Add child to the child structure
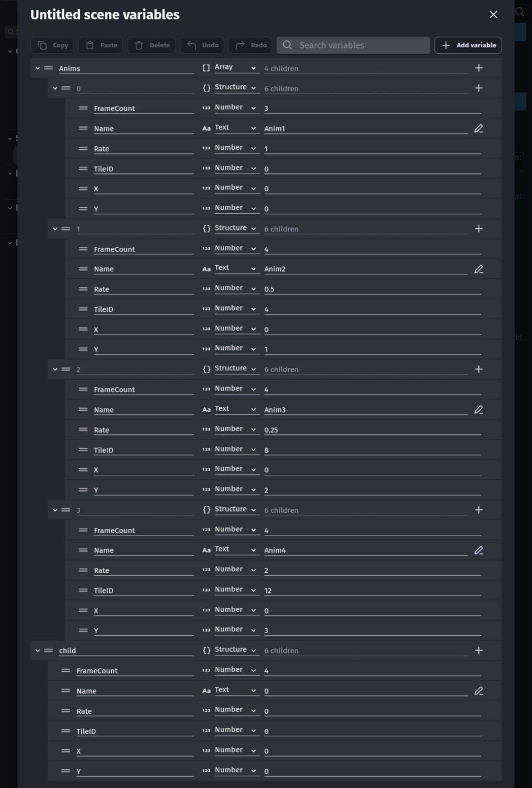The height and width of the screenshot is (788, 532). pyautogui.click(x=478, y=651)
